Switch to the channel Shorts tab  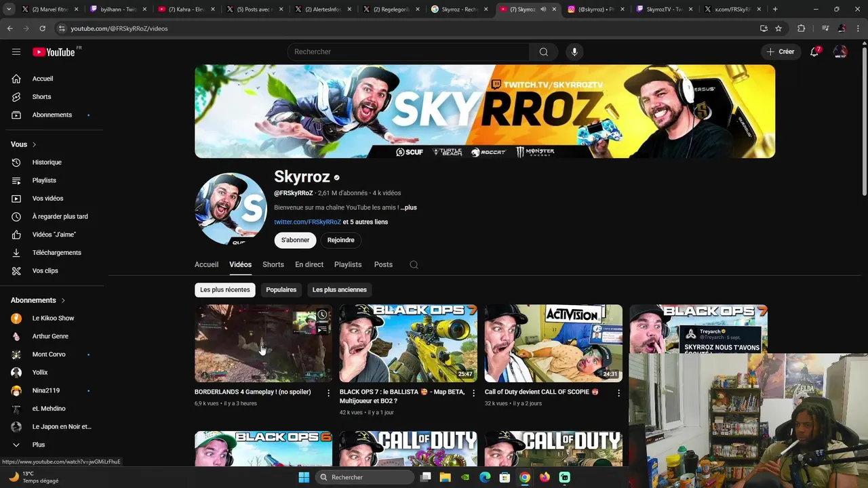[x=273, y=264]
